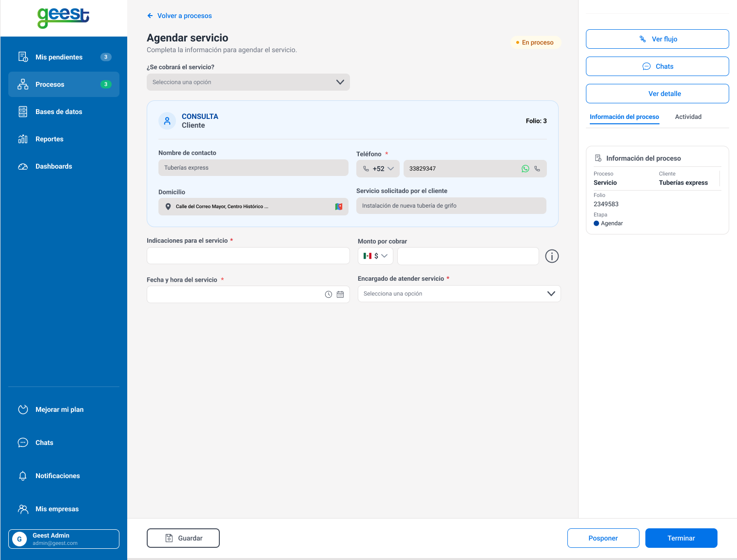737x560 pixels.
Task: Click the Monto por cobrar amount input
Action: click(468, 256)
